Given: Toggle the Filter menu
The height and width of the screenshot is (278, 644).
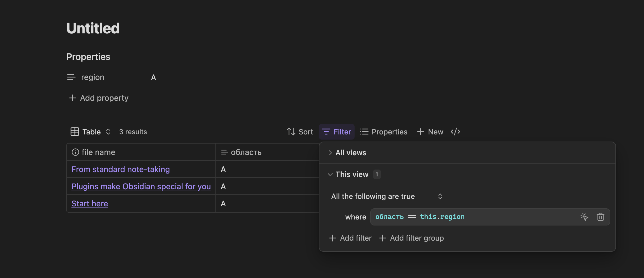Looking at the screenshot, I should (x=337, y=132).
